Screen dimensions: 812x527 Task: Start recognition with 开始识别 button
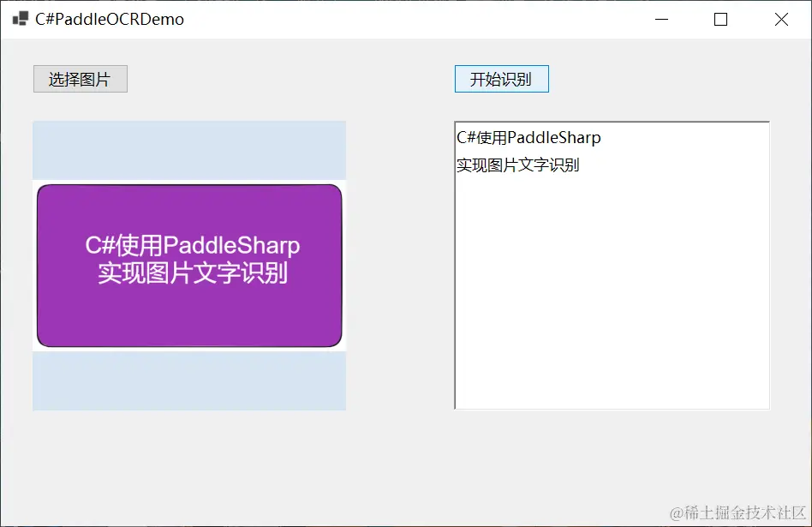(x=501, y=79)
